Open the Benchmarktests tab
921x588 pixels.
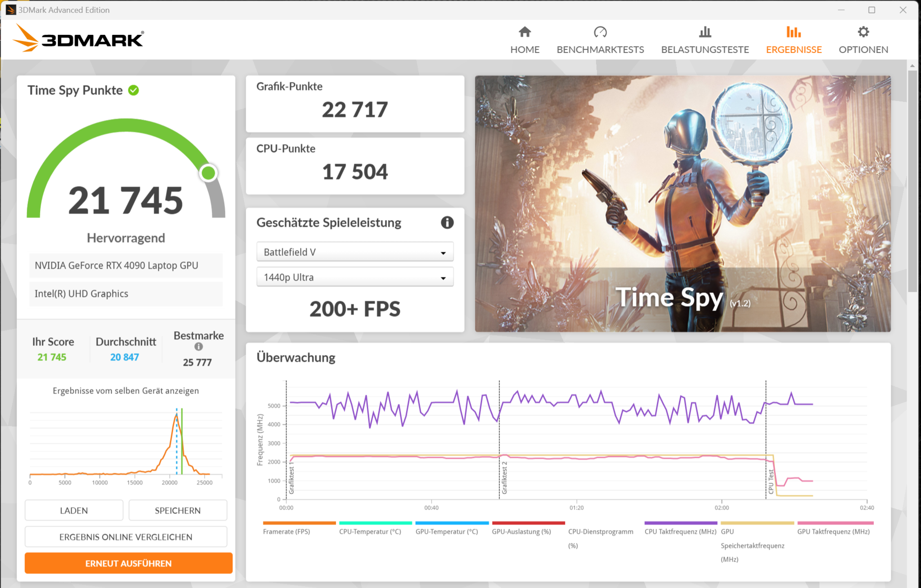click(x=600, y=40)
